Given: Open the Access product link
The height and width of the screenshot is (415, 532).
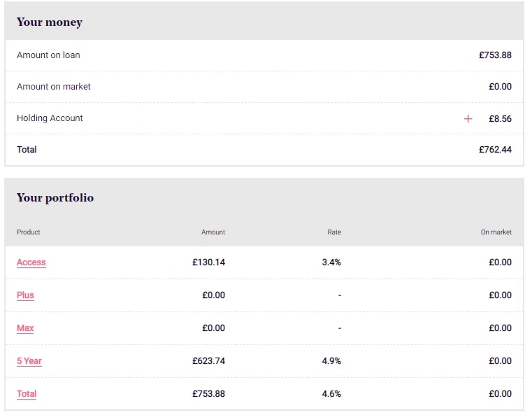Looking at the screenshot, I should pyautogui.click(x=31, y=262).
